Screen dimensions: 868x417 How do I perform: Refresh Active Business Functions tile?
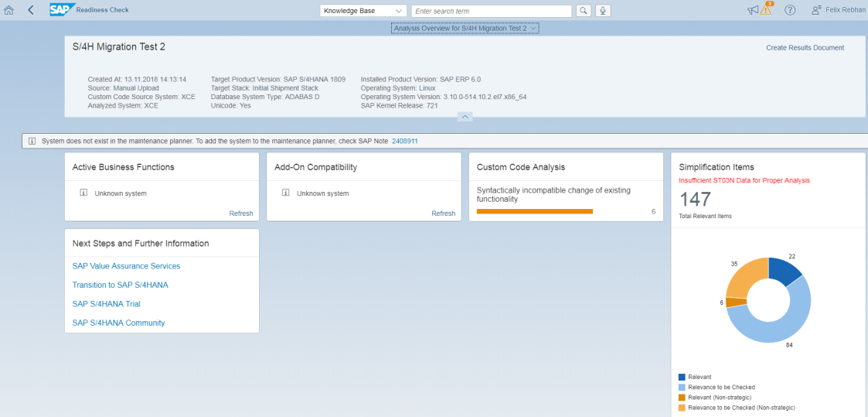coord(241,214)
